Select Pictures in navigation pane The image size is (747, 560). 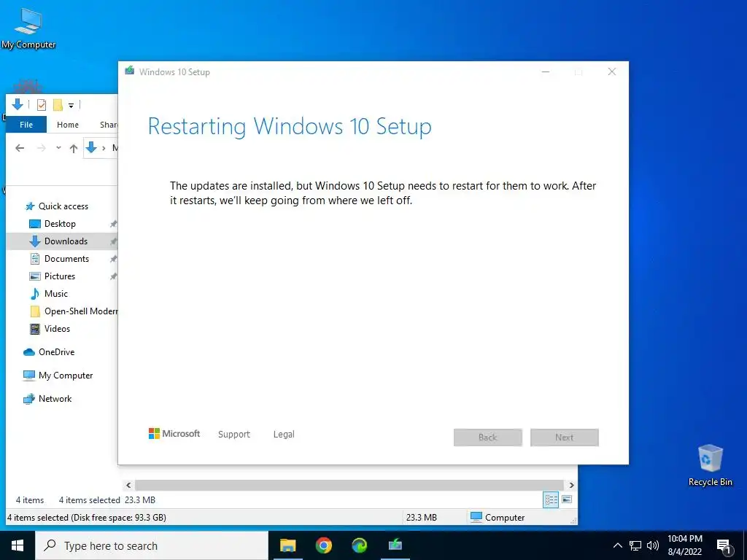click(x=60, y=276)
